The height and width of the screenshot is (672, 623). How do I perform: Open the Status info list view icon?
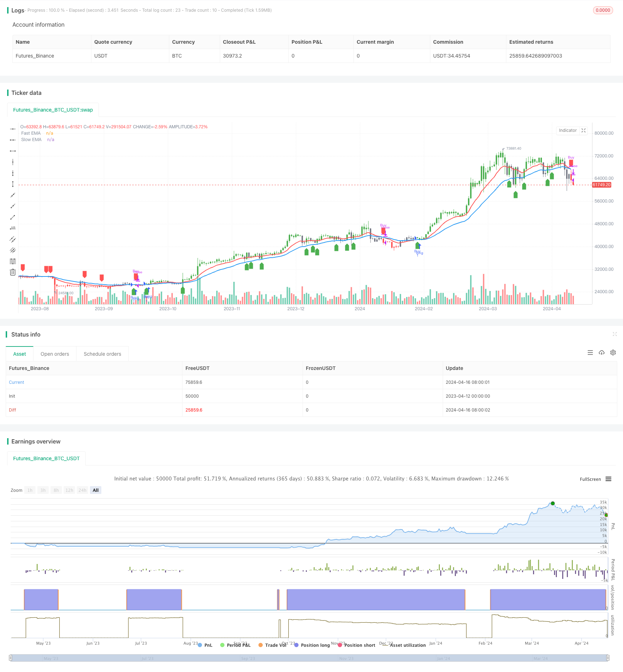pyautogui.click(x=590, y=353)
